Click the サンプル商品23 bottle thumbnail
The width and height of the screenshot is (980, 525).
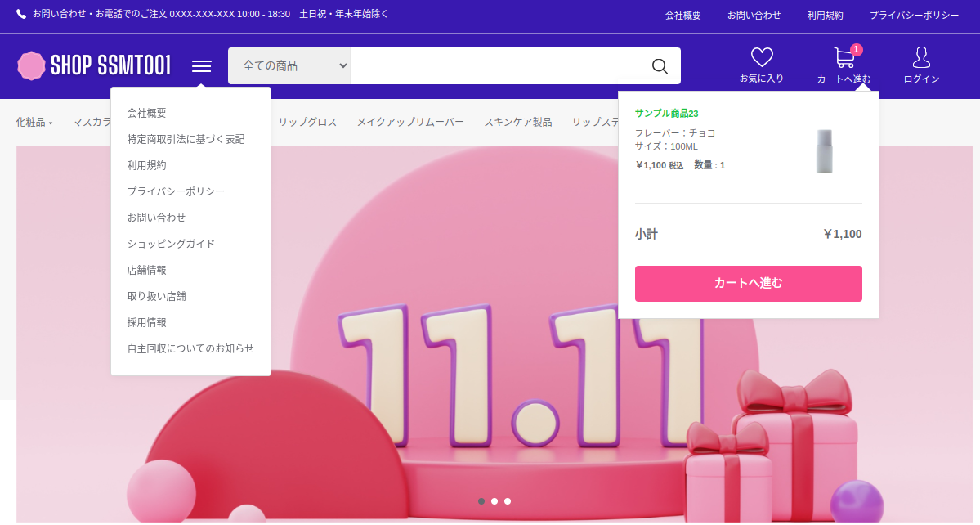click(825, 151)
